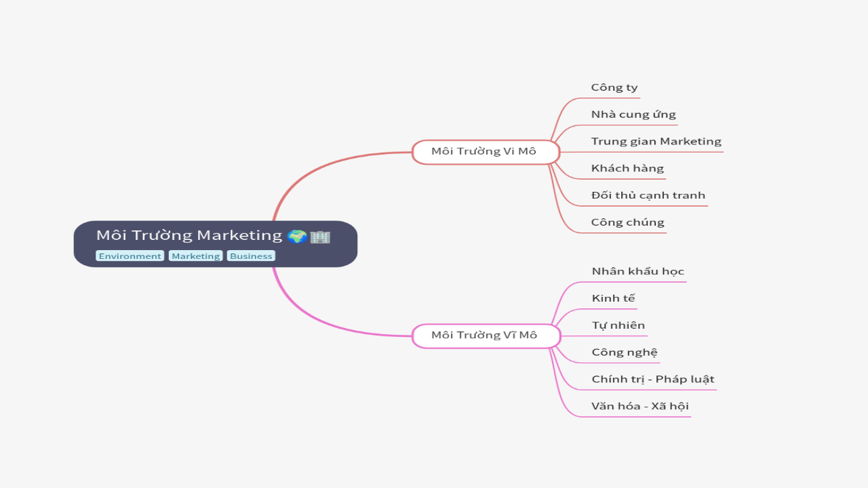Select the Kinh tế node
The width and height of the screenshot is (868, 488).
(x=613, y=298)
